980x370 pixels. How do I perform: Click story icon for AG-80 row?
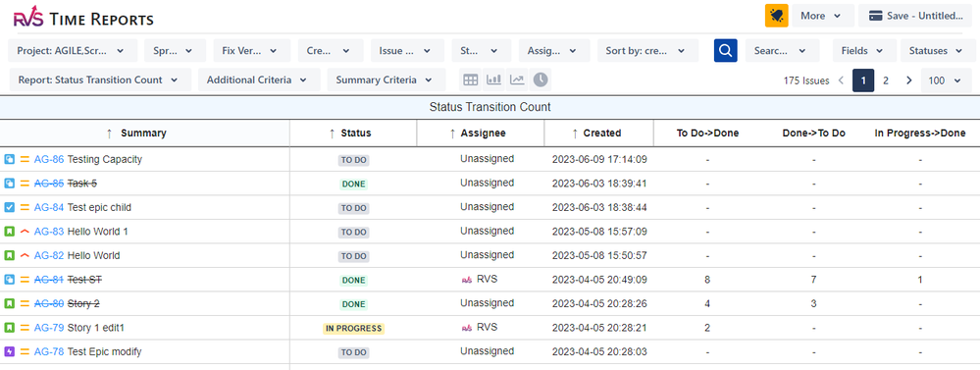[10, 303]
